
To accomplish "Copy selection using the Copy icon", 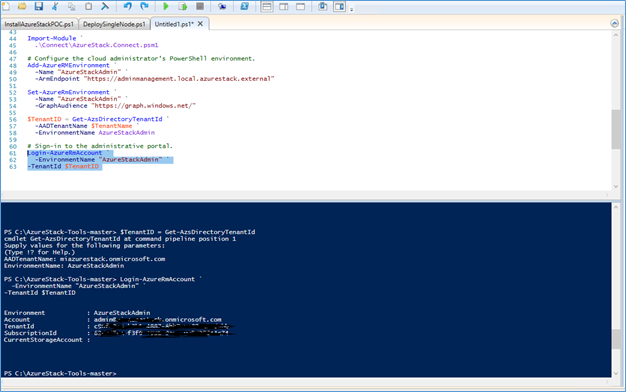I will point(72,6).
